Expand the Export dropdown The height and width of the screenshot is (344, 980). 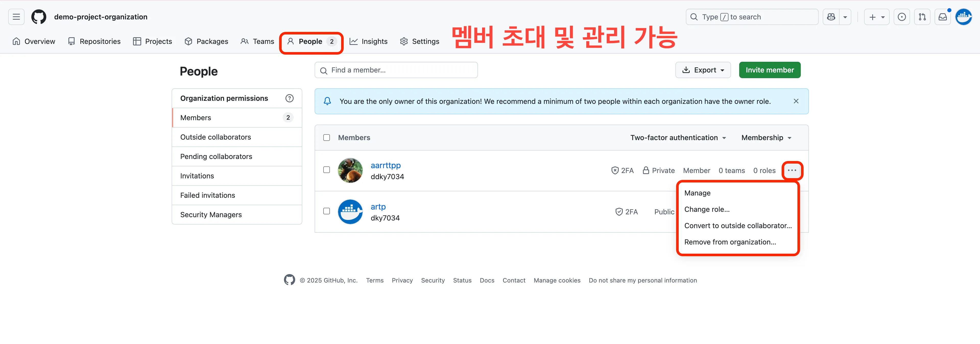[x=703, y=70]
